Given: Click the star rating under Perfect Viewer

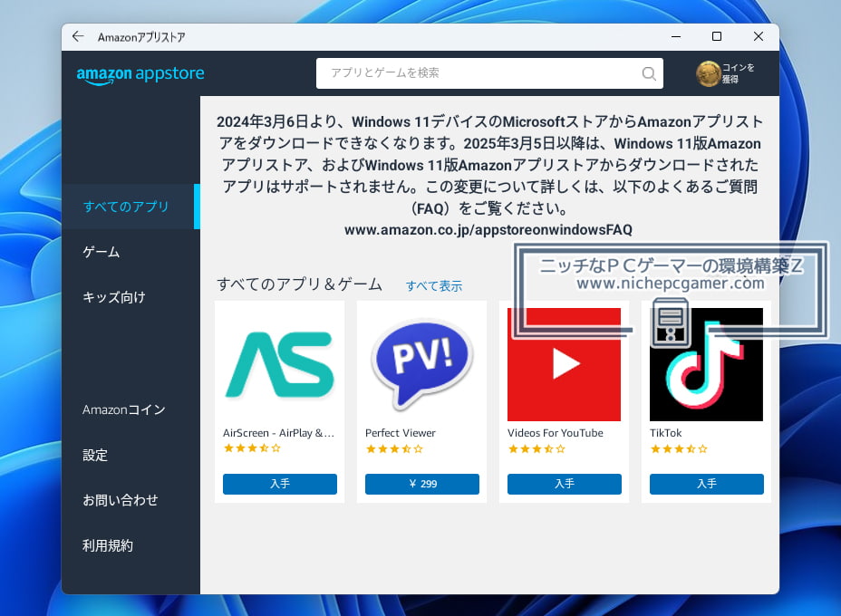Looking at the screenshot, I should tap(394, 448).
